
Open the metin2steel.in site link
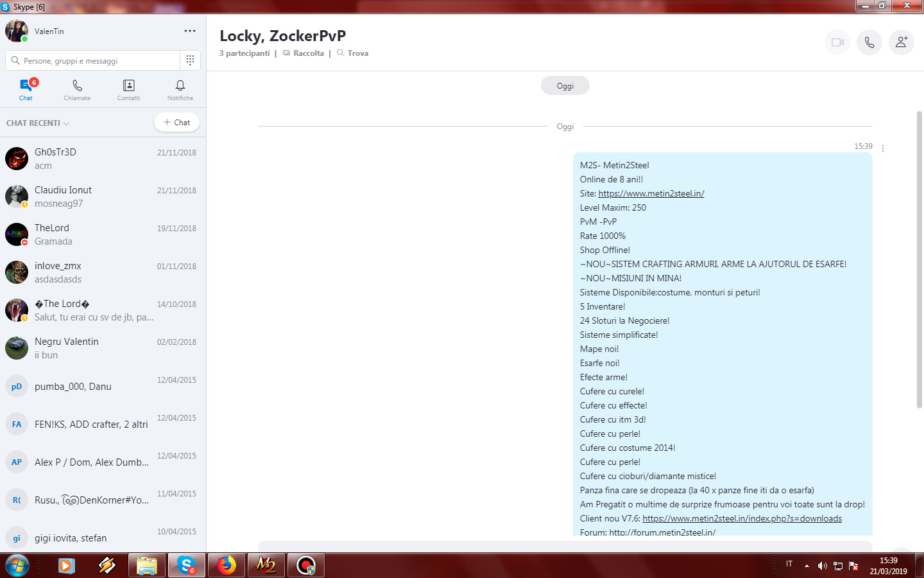(x=651, y=193)
